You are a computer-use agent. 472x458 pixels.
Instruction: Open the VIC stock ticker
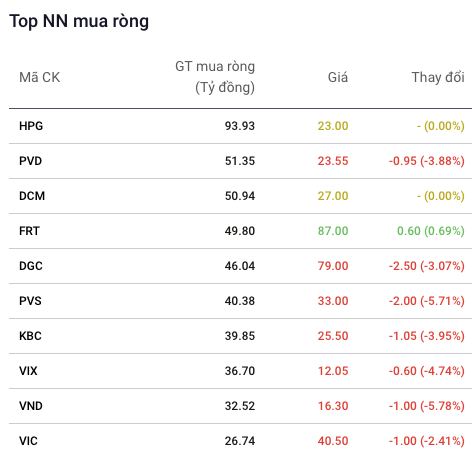[x=28, y=441]
